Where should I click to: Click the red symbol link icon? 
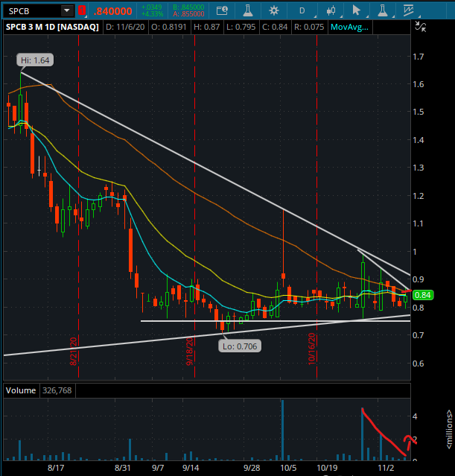click(82, 10)
